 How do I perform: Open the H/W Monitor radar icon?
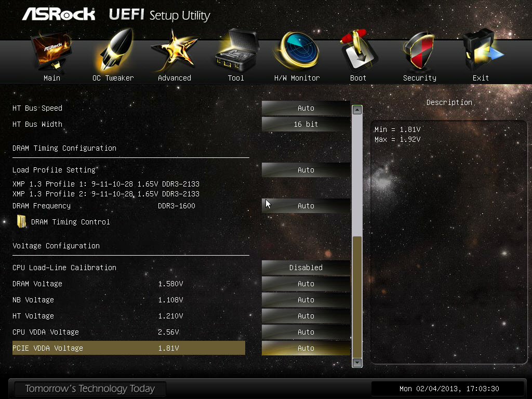(x=298, y=51)
